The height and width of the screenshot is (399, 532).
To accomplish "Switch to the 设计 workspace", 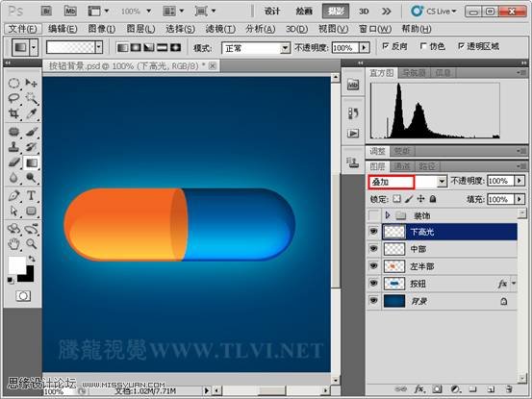I will (271, 12).
